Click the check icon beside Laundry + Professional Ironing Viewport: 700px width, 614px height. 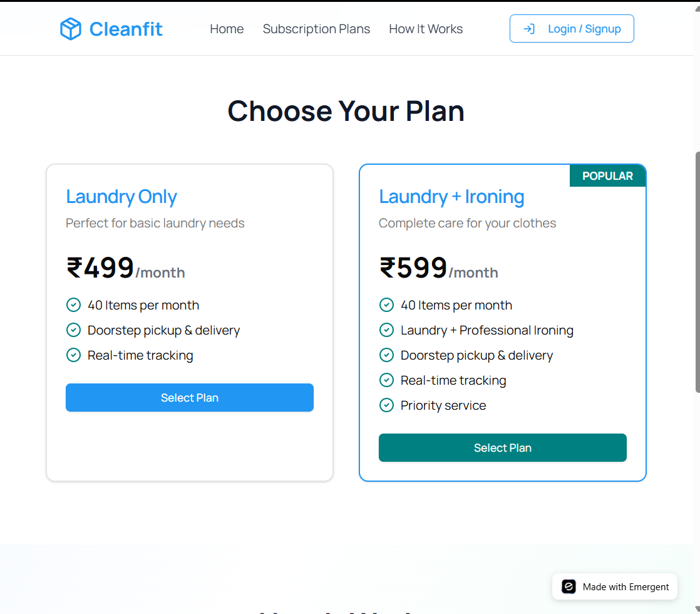(x=387, y=330)
